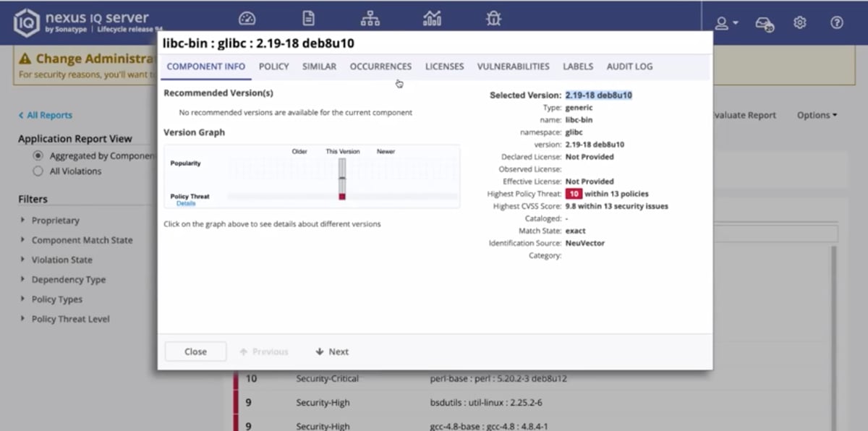
Task: Open Success Metrics via the chart icon
Action: [432, 20]
